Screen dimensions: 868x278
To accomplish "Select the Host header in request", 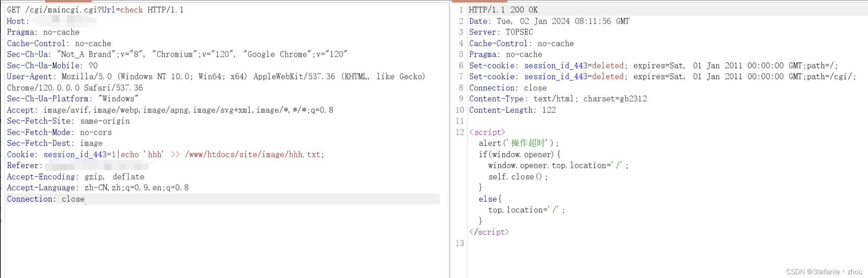I will (52, 21).
